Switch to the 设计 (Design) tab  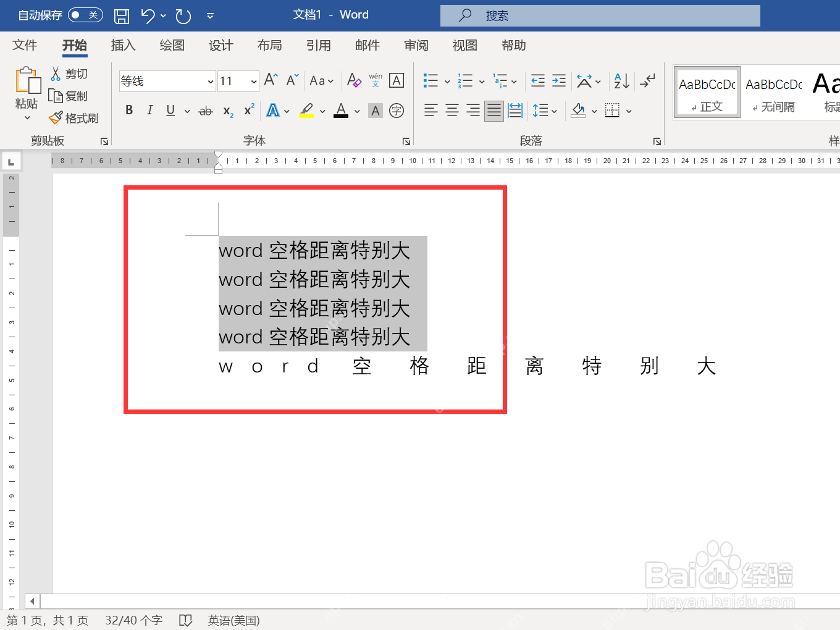tap(220, 45)
